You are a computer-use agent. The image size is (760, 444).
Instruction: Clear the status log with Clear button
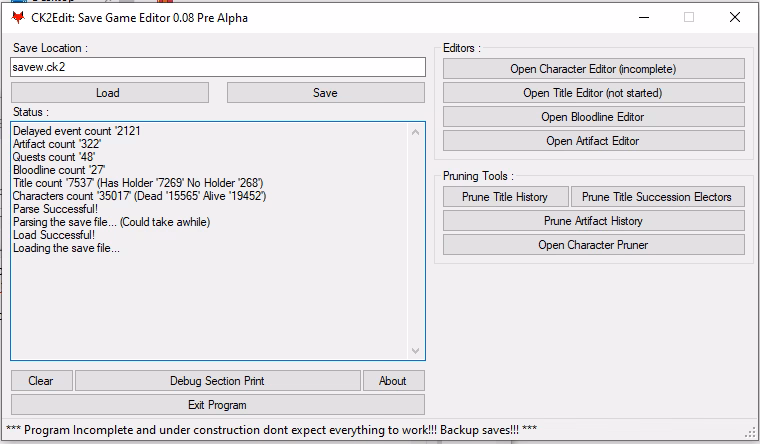click(x=42, y=381)
